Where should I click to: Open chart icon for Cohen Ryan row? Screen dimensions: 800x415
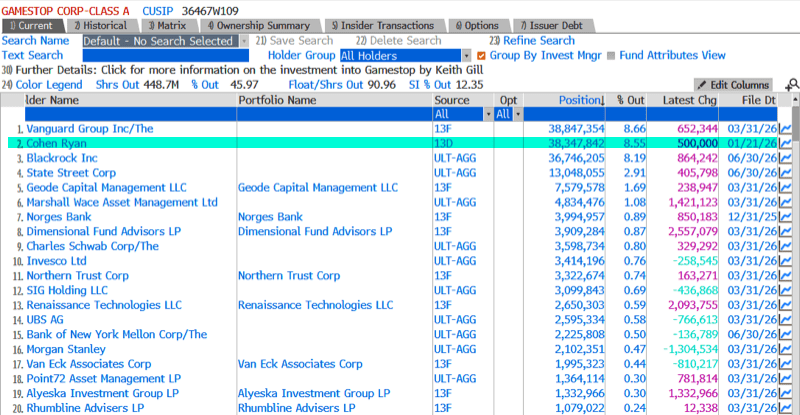786,143
